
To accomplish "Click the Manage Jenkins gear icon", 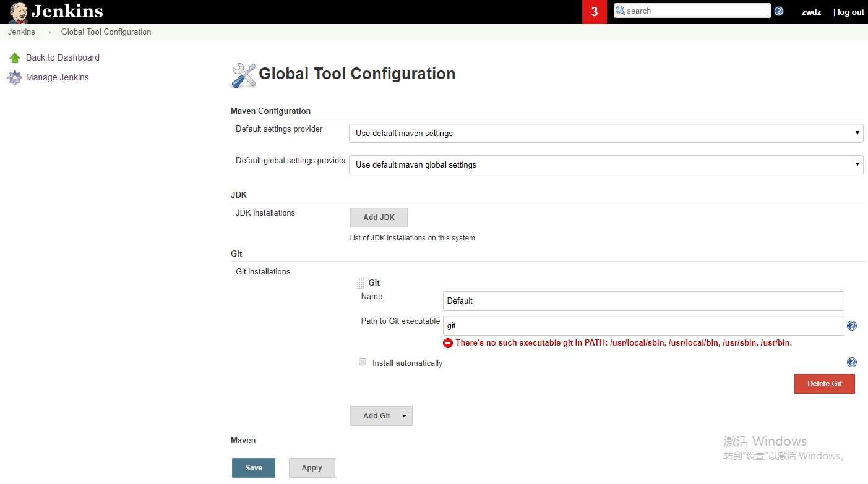I will pyautogui.click(x=15, y=77).
